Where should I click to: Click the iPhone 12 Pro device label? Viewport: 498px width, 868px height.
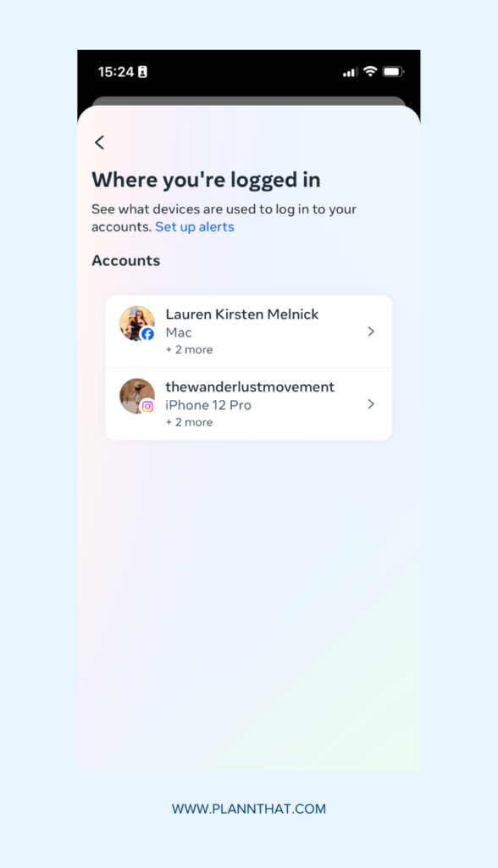coord(207,405)
